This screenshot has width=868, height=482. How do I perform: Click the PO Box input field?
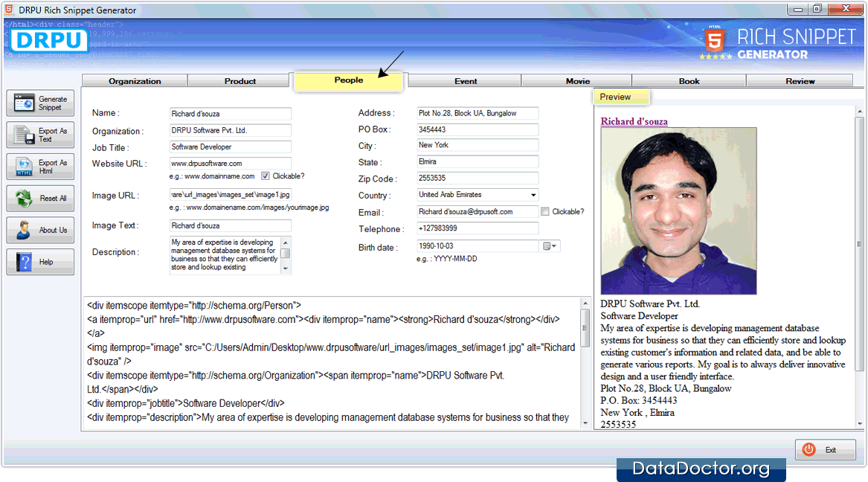478,129
